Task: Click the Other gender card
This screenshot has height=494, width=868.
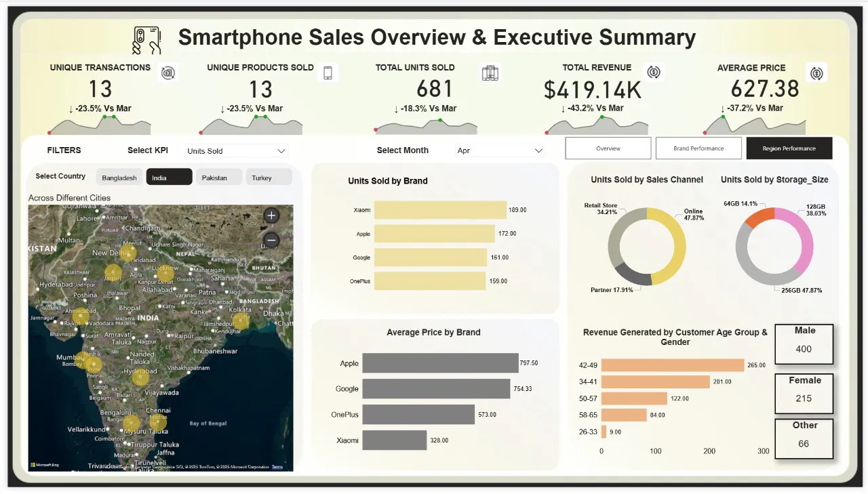Action: click(x=804, y=438)
